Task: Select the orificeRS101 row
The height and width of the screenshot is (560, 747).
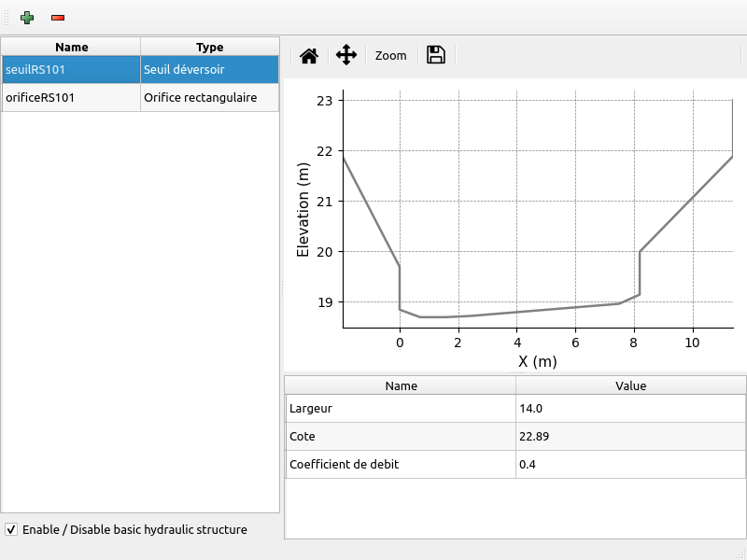Action: coord(71,97)
